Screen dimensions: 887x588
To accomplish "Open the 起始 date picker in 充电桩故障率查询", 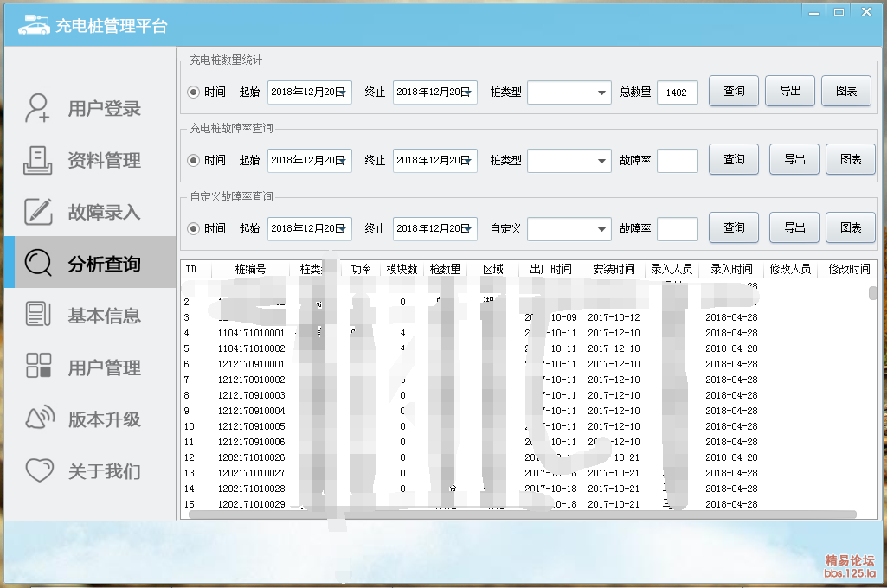I will (310, 161).
